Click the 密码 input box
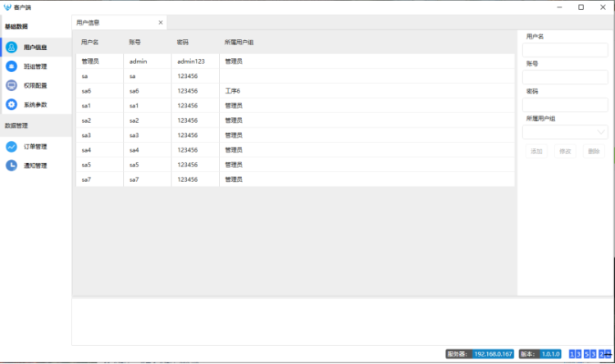The width and height of the screenshot is (615, 364). click(566, 105)
